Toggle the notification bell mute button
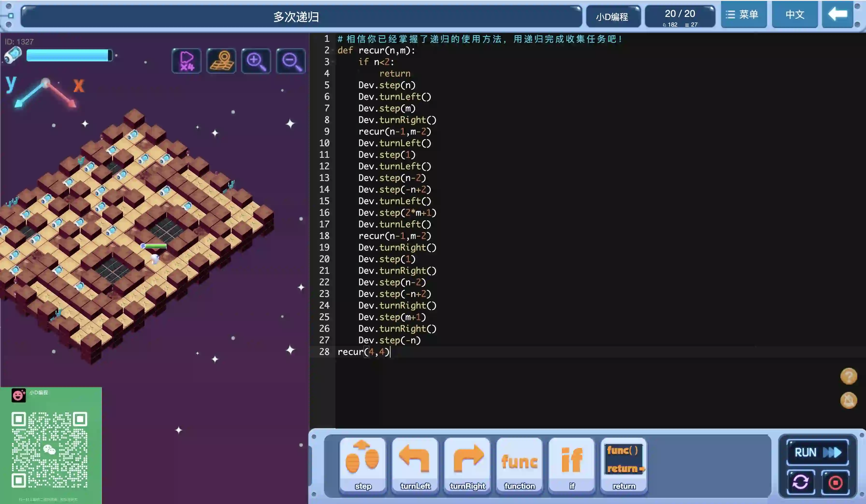866x504 pixels. click(848, 400)
